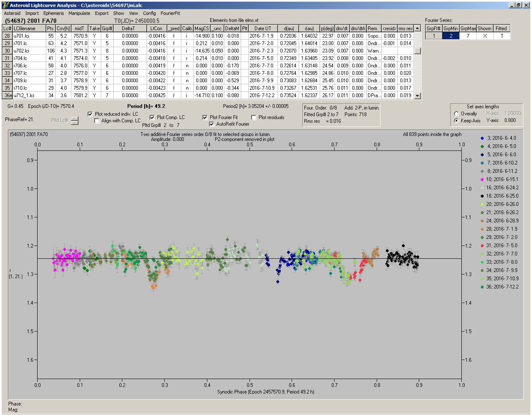Image resolution: width=532 pixels, height=415 pixels.
Task: Click the LCfilename column header
Action: (x=29, y=29)
